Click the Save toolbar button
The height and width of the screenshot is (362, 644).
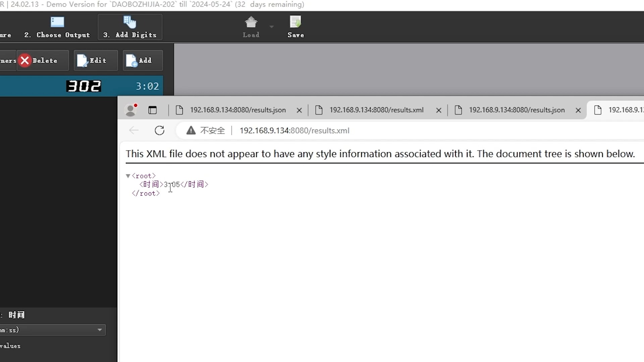coord(296,27)
